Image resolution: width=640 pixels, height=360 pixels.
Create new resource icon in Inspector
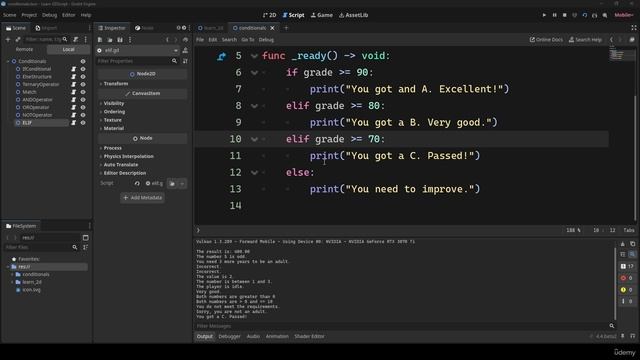point(100,40)
